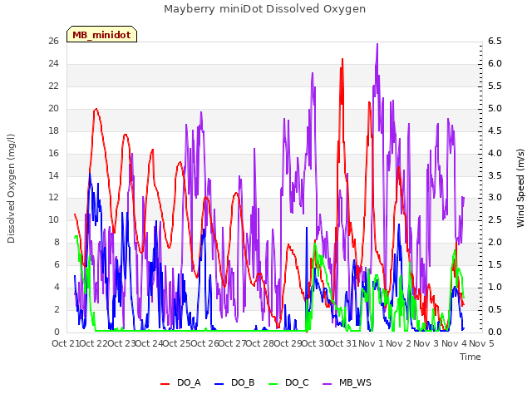Click the 1.0 value on right axis
Viewport: 532px width, 399px height.
point(495,287)
